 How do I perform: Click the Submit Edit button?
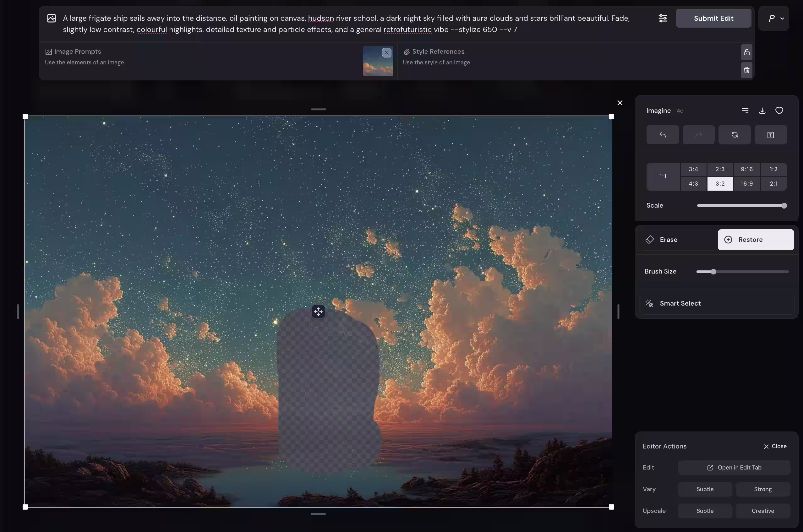(713, 18)
